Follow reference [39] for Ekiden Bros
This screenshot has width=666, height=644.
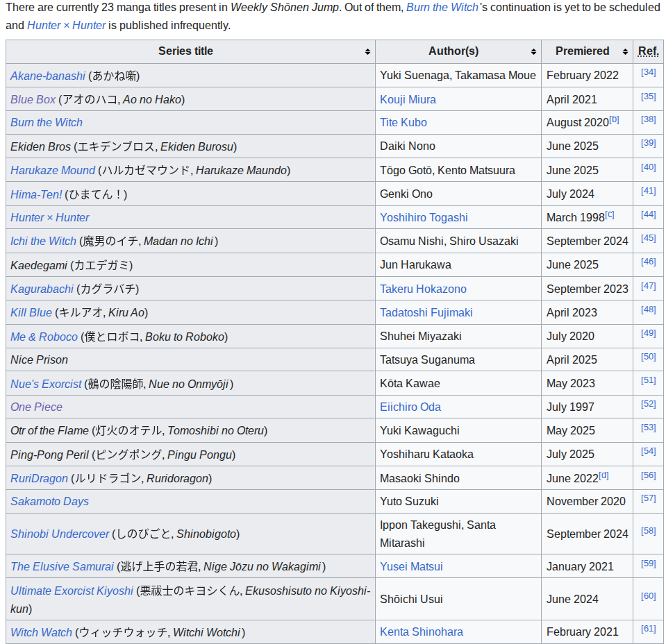click(648, 143)
